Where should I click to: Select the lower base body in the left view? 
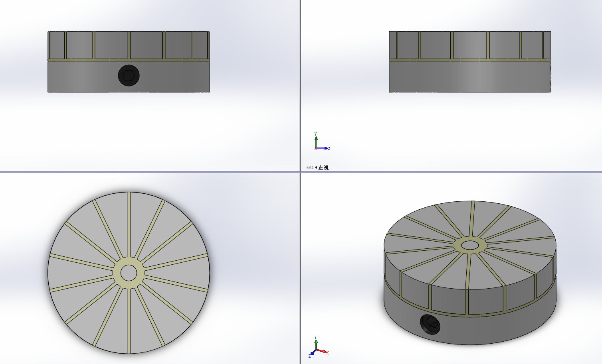point(470,77)
